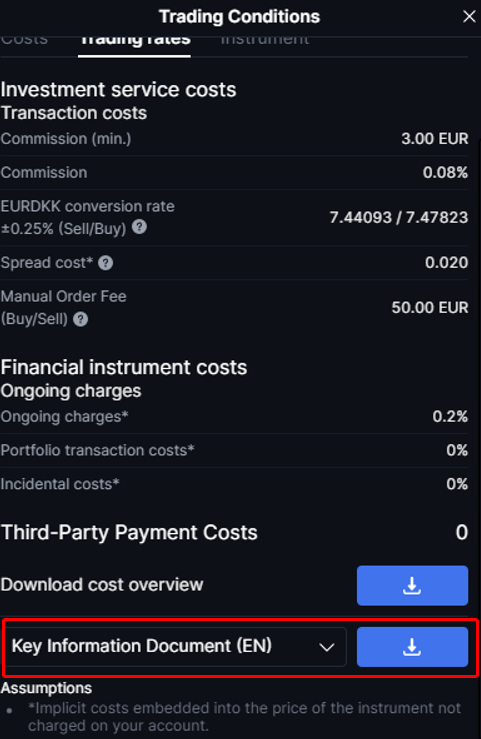Open help for EURDKK conversion rate

[139, 227]
